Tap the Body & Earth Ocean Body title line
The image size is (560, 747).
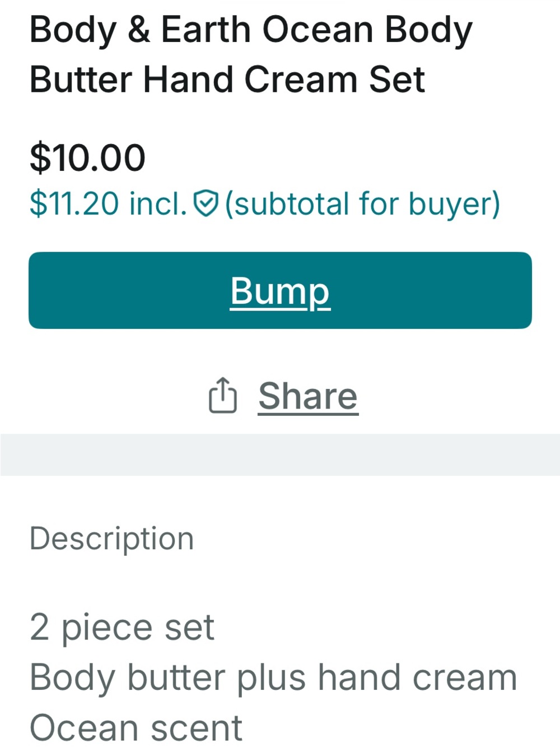click(251, 30)
